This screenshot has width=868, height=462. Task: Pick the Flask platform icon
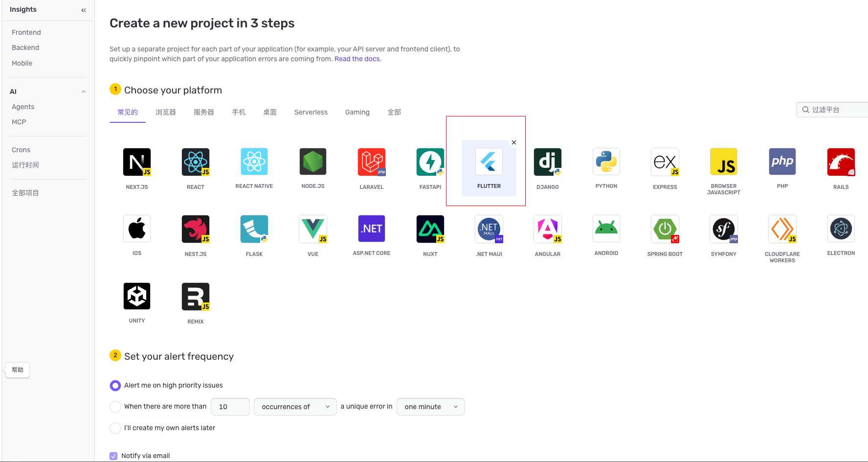pos(254,229)
